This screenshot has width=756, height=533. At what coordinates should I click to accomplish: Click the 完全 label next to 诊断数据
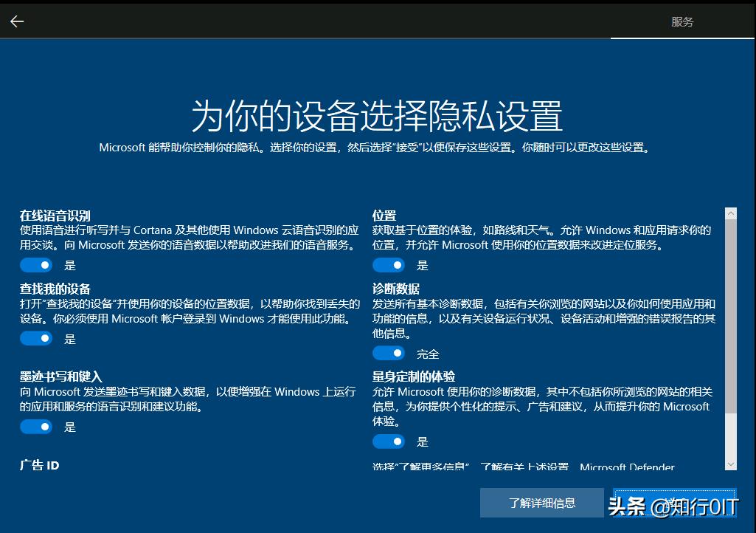click(428, 353)
